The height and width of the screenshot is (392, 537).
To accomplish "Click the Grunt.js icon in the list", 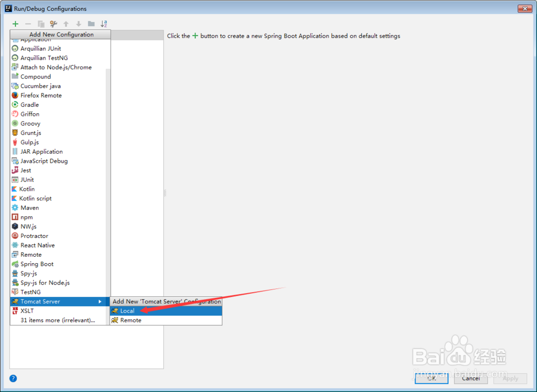I will click(x=15, y=133).
